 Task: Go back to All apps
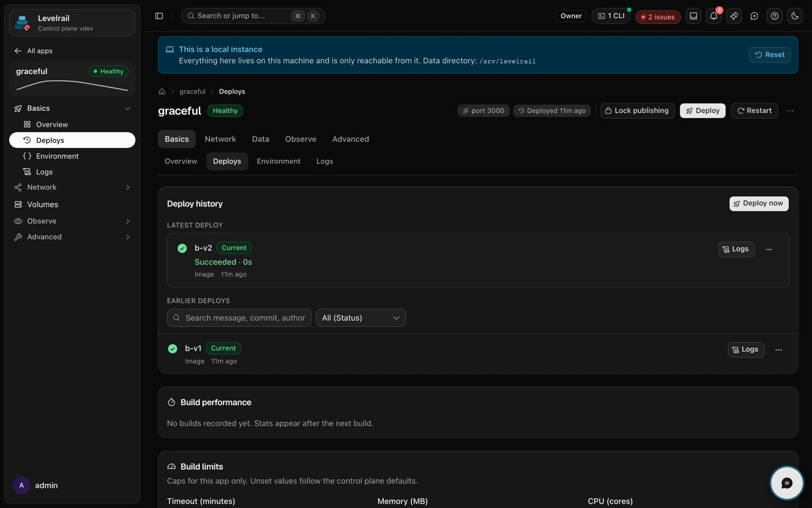coord(34,51)
